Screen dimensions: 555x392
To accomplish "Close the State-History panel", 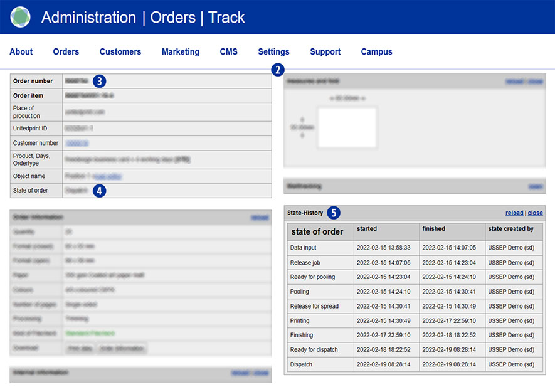I will 536,213.
